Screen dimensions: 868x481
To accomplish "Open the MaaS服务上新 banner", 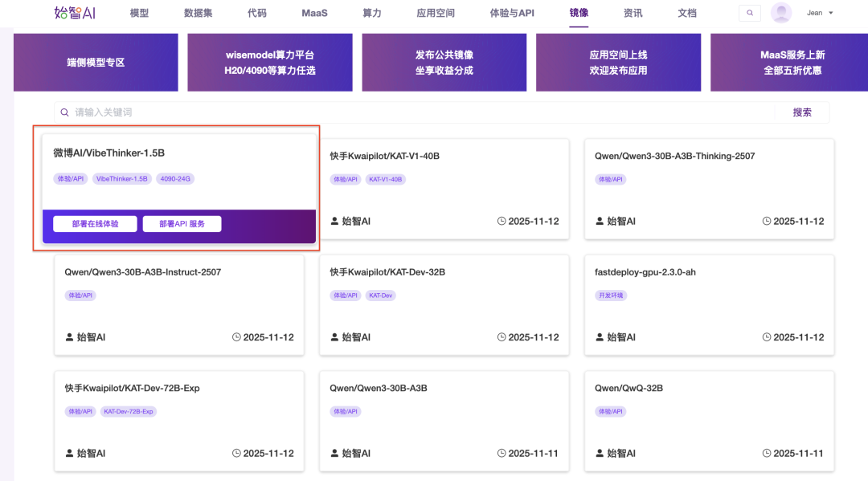I will 789,63.
